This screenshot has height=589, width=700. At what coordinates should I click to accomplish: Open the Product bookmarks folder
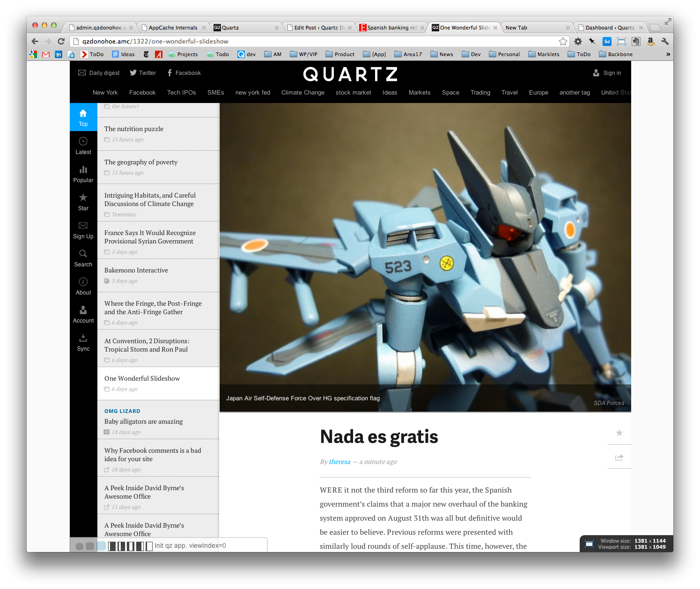point(340,54)
